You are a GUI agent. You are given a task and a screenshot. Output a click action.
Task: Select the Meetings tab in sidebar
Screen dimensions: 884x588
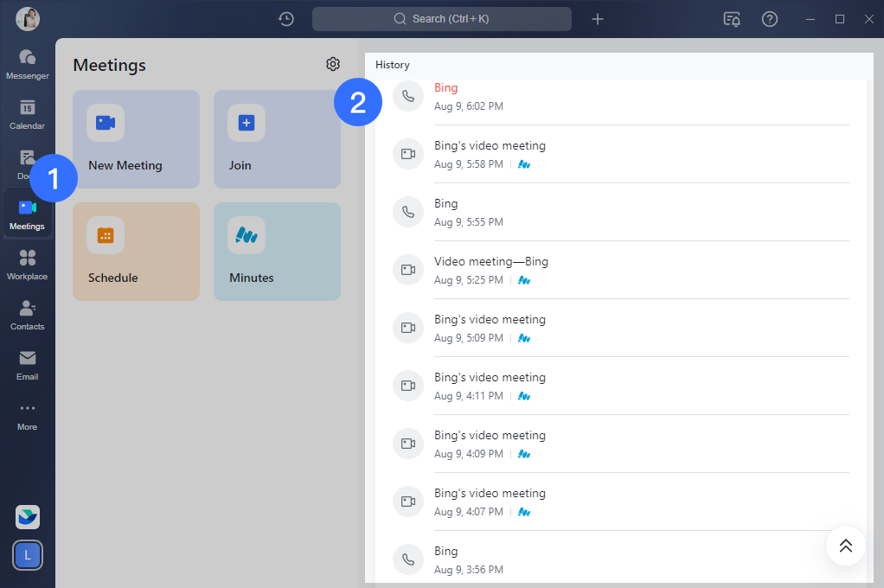click(x=27, y=214)
